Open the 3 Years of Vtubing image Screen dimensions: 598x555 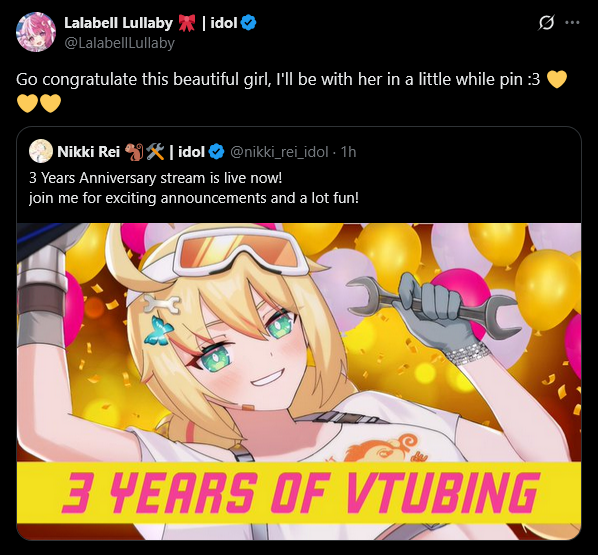point(299,381)
